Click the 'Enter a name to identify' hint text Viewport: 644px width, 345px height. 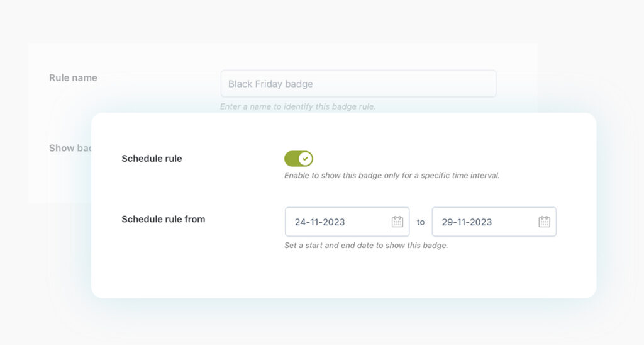point(297,106)
